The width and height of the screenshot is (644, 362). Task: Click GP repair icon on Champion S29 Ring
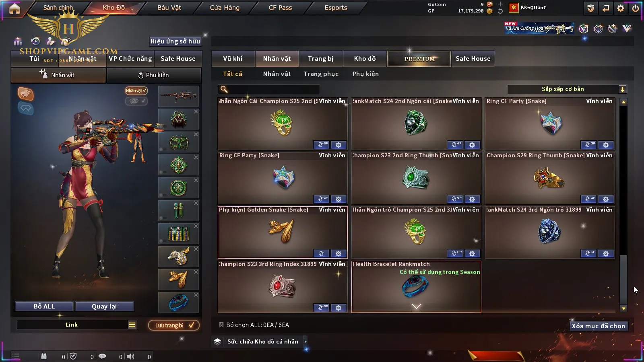588,199
